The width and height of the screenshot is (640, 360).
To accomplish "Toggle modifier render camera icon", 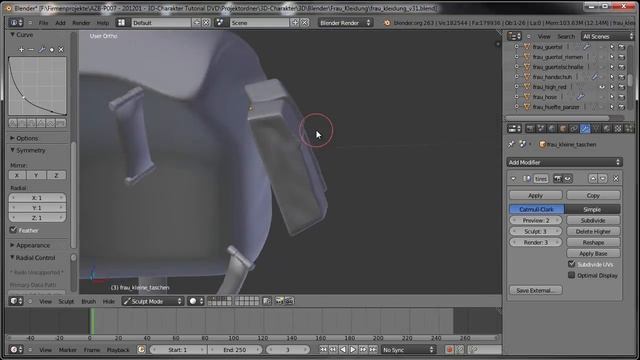I will click(x=558, y=178).
